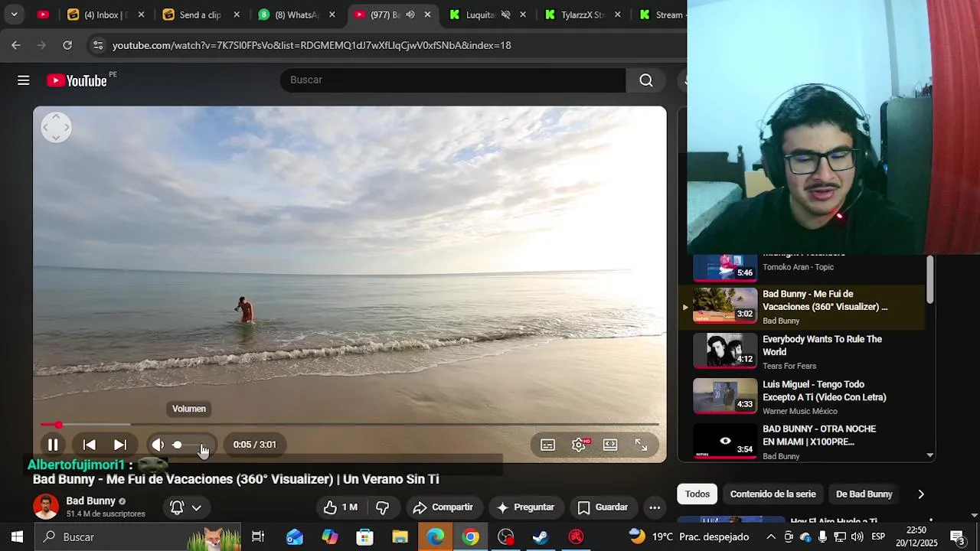Screen dimensions: 980x551
Task: Open the site info icon in address bar
Action: coord(97,45)
